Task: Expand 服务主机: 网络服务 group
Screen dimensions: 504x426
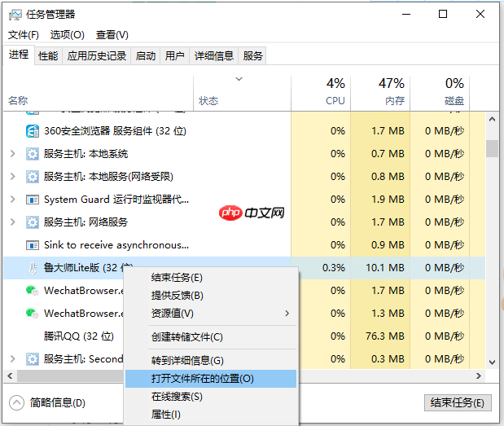Action: [12, 222]
